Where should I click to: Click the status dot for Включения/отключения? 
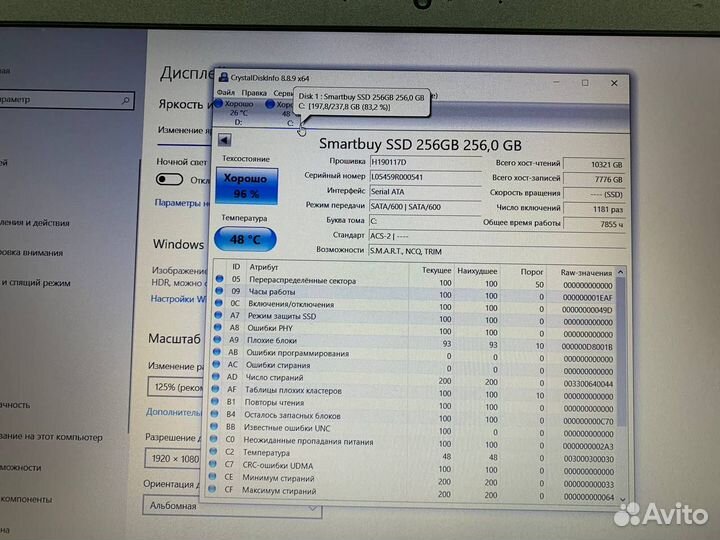tap(219, 303)
